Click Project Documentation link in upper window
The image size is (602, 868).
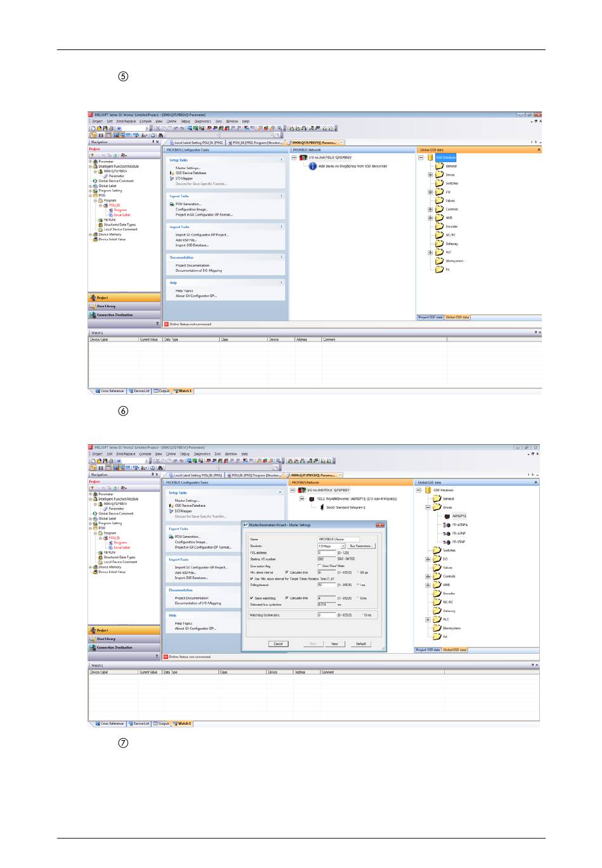point(192,265)
